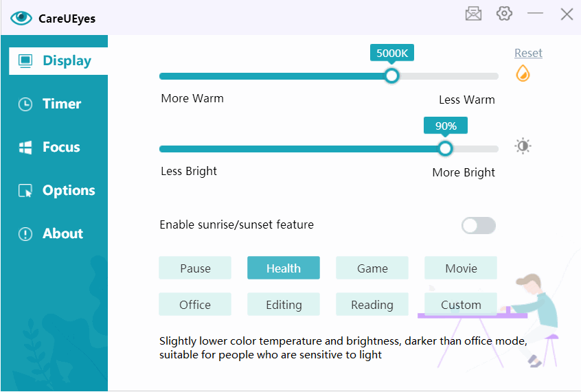Click the Timer clock icon in sidebar
Viewport: 581px width, 392px height.
tap(25, 104)
